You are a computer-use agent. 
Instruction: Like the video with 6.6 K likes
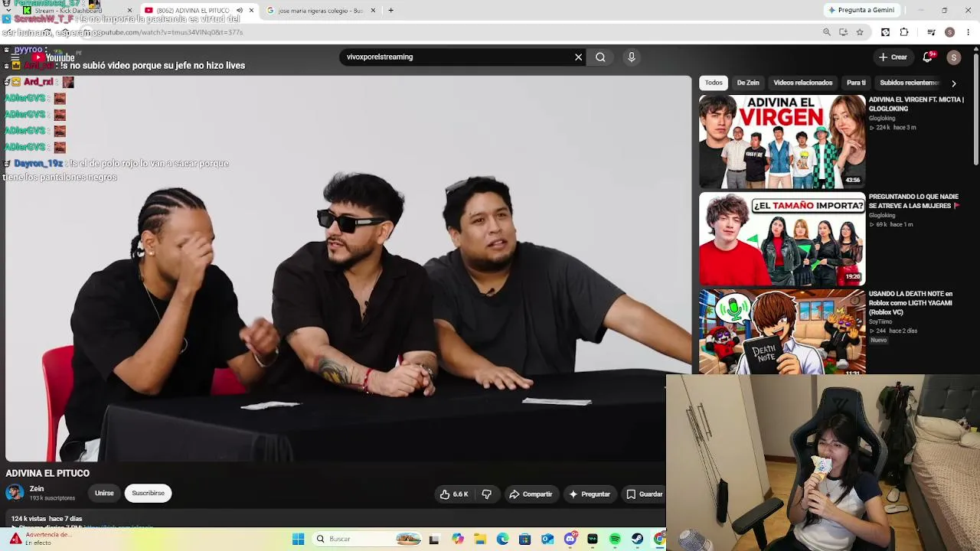pos(454,494)
